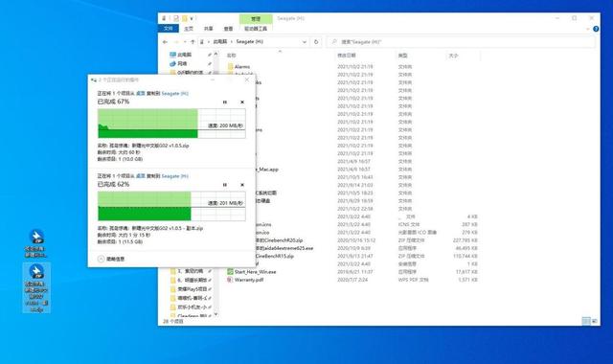This screenshot has height=364, width=613.
Task: Cancel the 62% complete copy operation
Action: (x=242, y=185)
